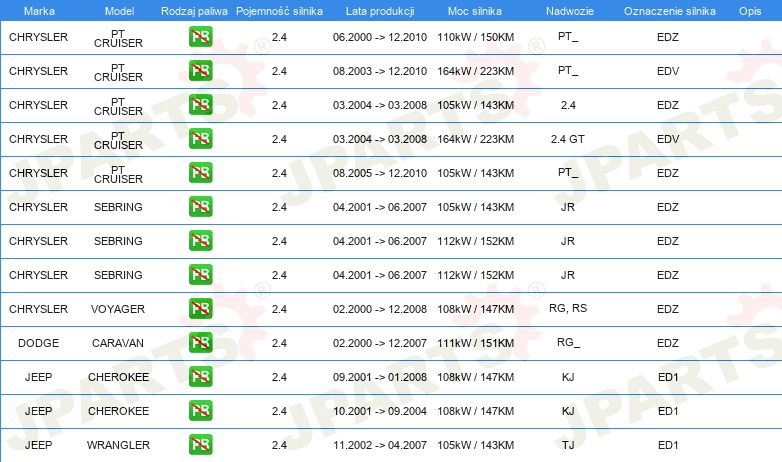Click the JR body code in the Sebring 105kW row
The height and width of the screenshot is (462, 782).
568,207
